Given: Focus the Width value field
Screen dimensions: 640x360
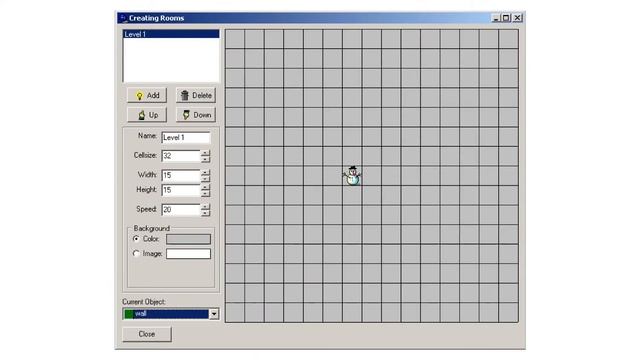Looking at the screenshot, I should 181,176.
